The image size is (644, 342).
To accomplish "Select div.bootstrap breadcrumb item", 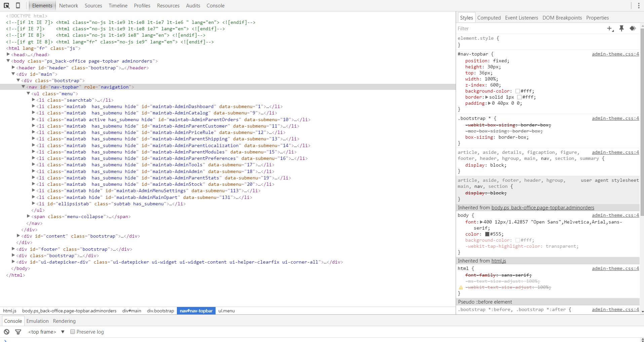I will coord(160,311).
